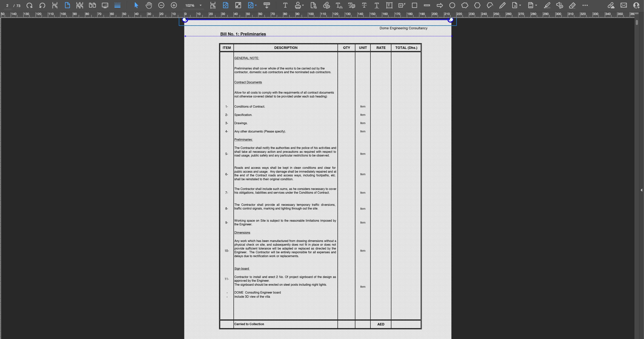Screen dimensions: 644x339
Task: Open the email document envelope option
Action: 624,5
